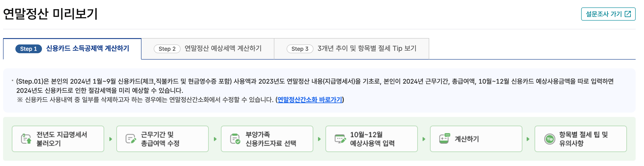The image size is (644, 166).
Task: Select the Step 1 신용카드 소득공제액 계산하기 tab
Action: pyautogui.click(x=72, y=49)
